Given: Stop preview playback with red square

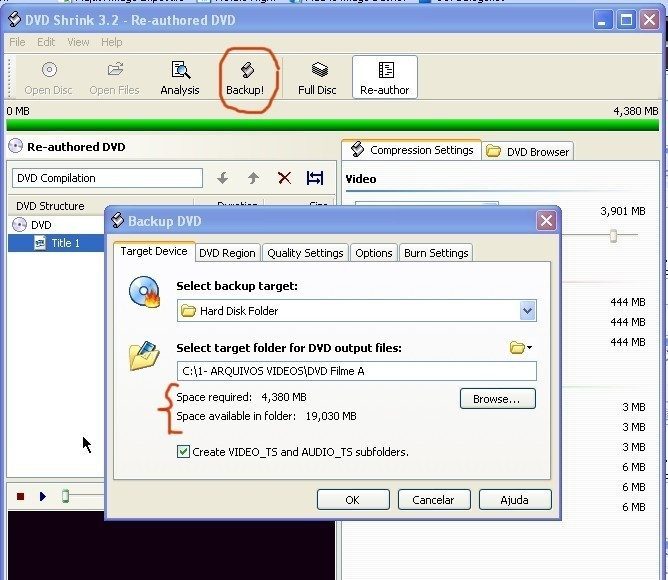Looking at the screenshot, I should [x=20, y=496].
